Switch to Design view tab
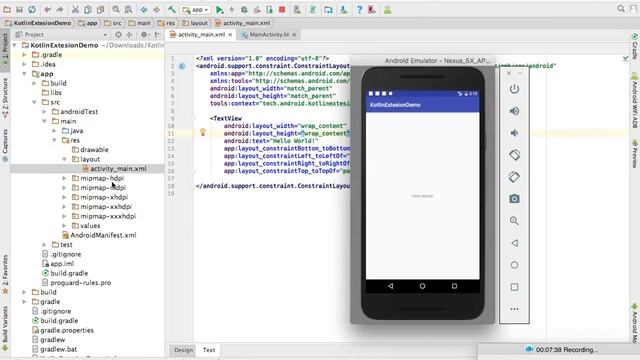 click(x=184, y=350)
